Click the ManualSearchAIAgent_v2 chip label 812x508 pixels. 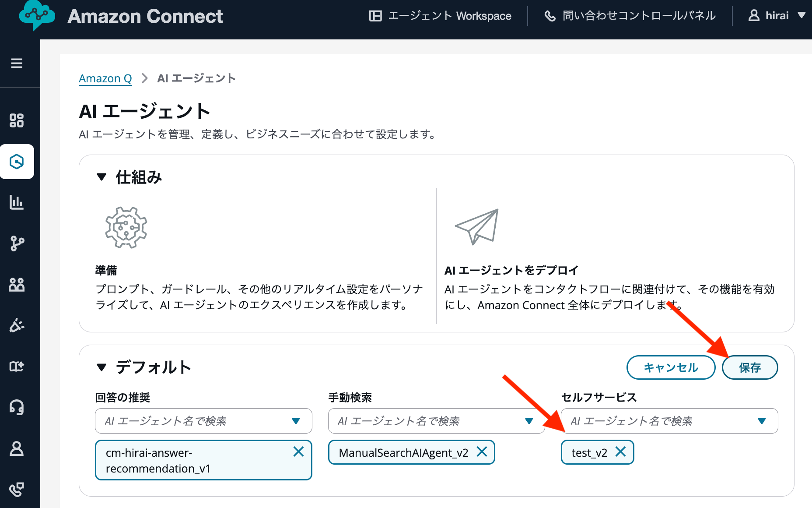[x=403, y=452]
